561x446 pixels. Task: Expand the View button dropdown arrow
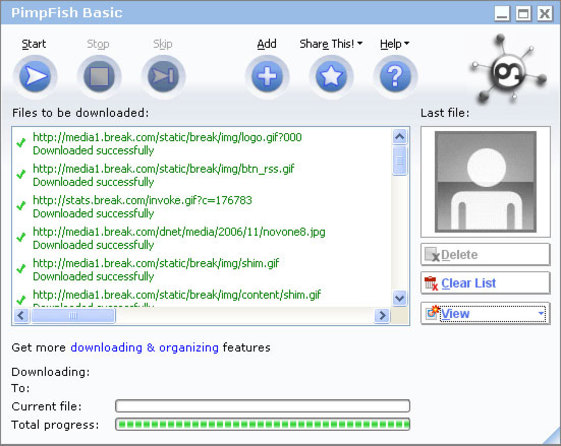(x=541, y=313)
